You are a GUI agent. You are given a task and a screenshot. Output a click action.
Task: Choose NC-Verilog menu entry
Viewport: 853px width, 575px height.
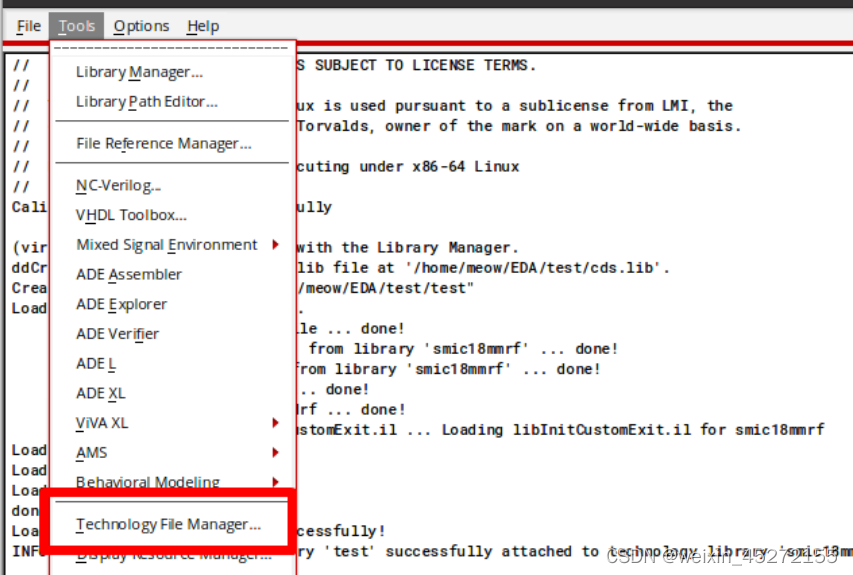[118, 186]
